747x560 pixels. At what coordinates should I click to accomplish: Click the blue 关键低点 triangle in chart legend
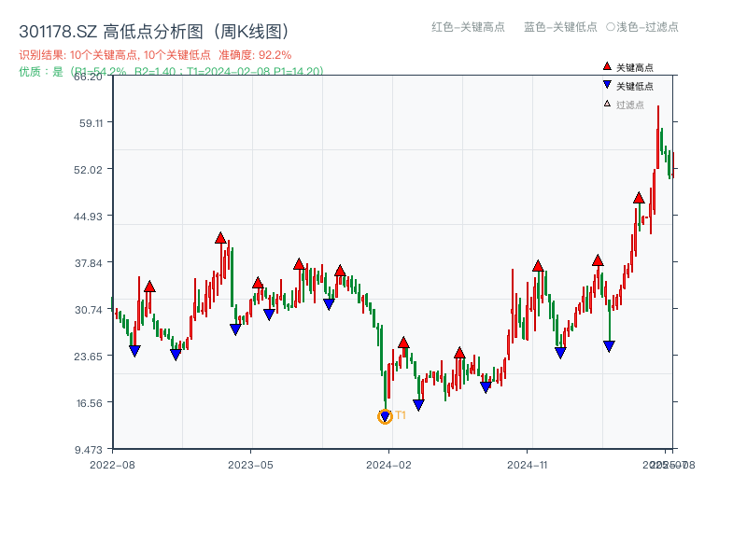[607, 85]
